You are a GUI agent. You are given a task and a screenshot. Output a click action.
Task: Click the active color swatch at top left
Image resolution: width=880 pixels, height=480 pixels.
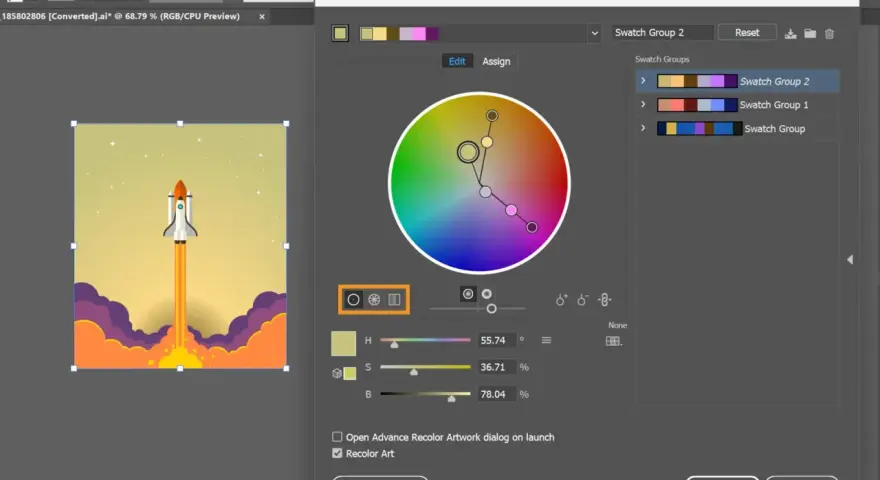point(340,33)
